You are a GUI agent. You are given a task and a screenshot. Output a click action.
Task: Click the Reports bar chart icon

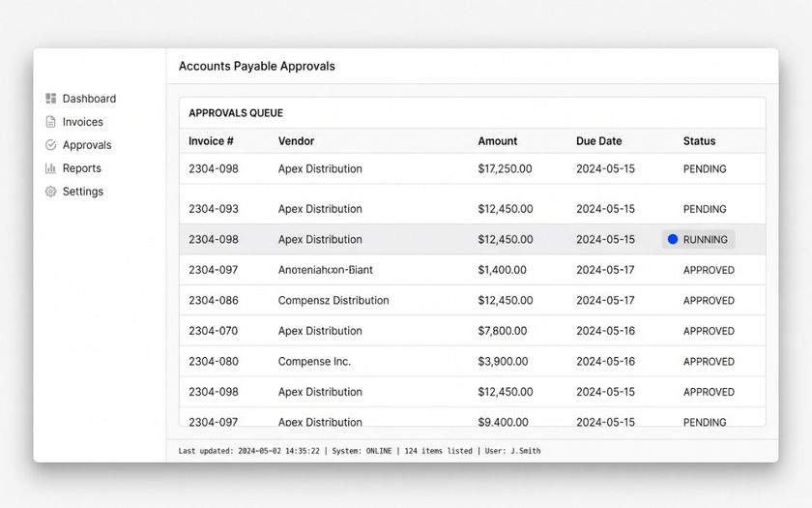click(50, 168)
